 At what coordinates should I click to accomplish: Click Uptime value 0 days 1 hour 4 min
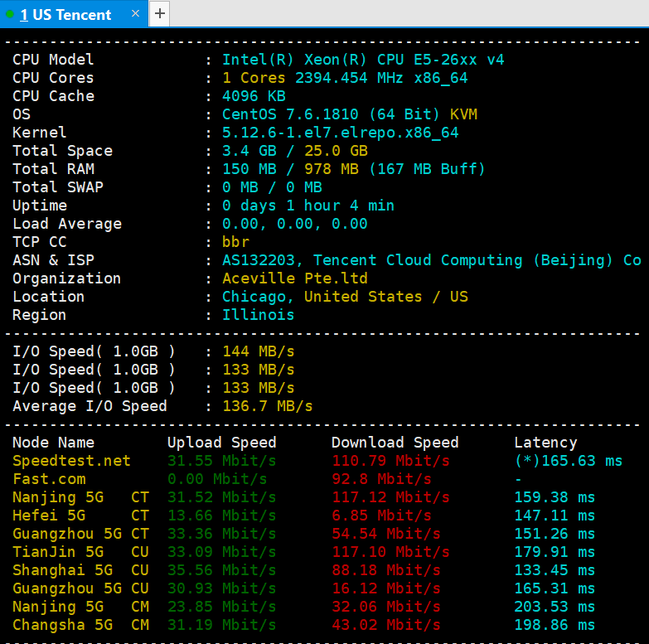click(308, 206)
